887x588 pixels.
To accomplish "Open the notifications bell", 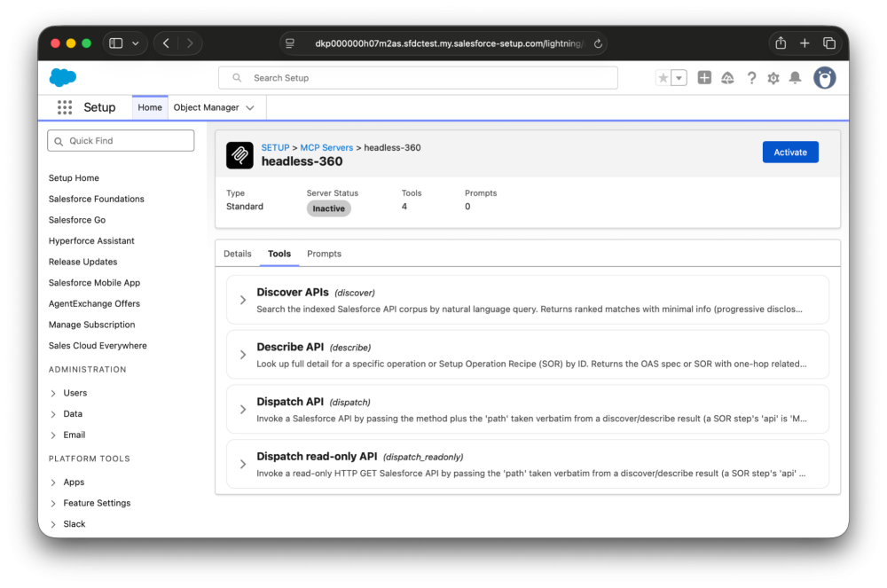I will (796, 78).
